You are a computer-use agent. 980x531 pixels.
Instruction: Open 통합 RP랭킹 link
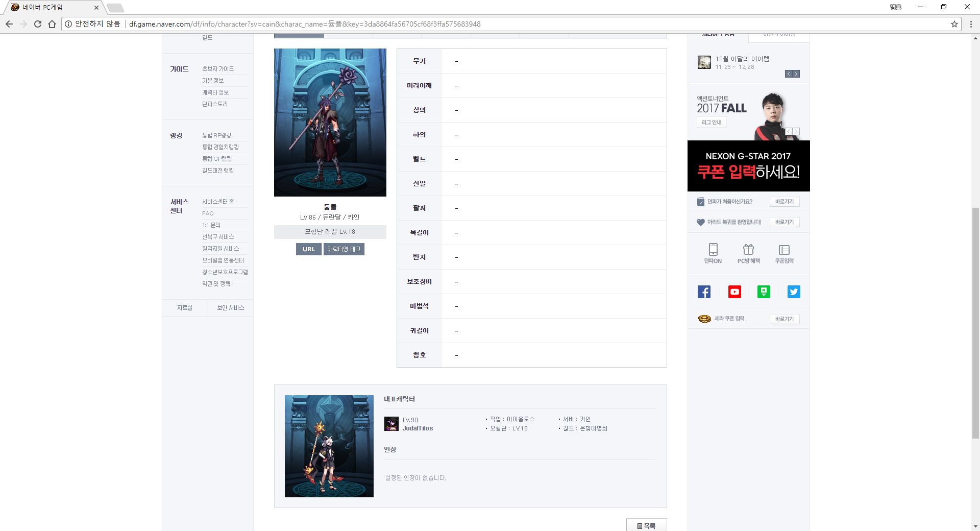(x=217, y=135)
